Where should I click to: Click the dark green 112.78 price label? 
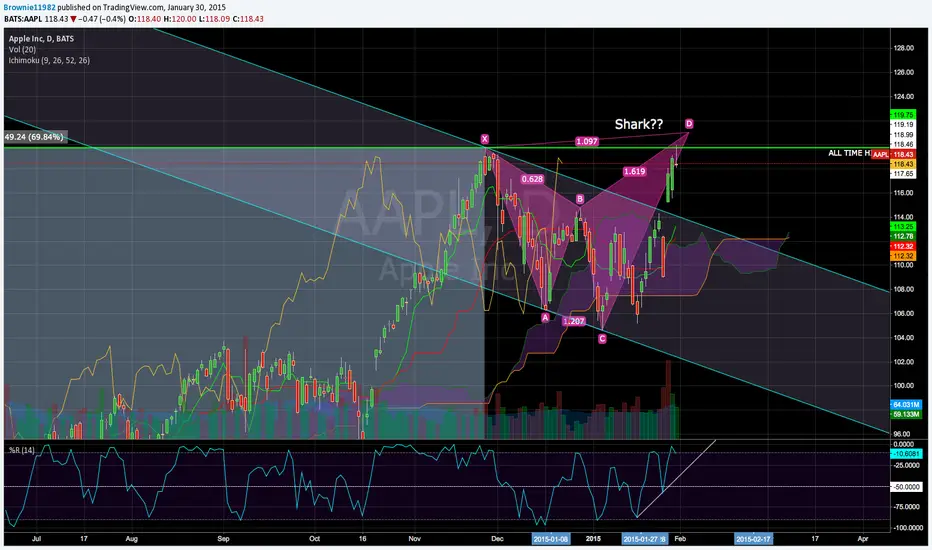coord(903,237)
